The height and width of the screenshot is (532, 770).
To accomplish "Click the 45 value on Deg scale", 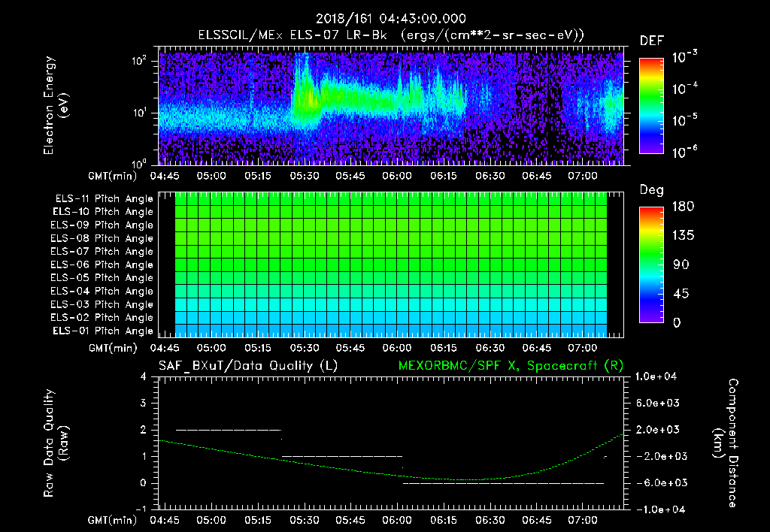I will 681,294.
